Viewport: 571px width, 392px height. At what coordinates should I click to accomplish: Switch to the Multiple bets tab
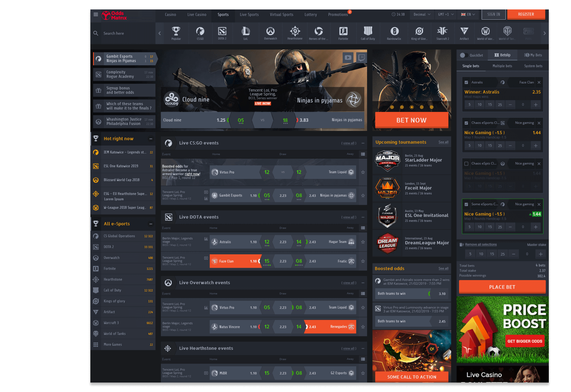tap(502, 66)
